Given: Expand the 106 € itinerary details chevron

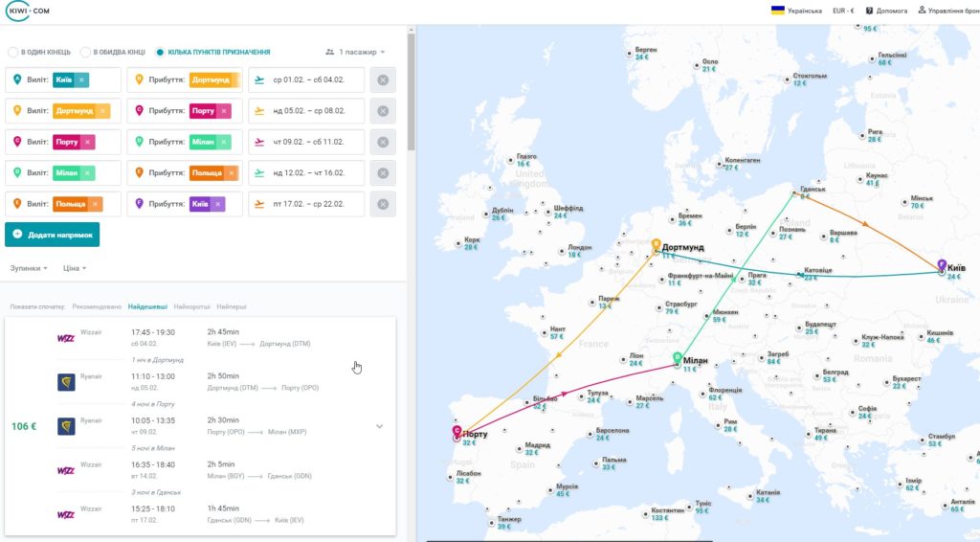Looking at the screenshot, I should tap(379, 426).
